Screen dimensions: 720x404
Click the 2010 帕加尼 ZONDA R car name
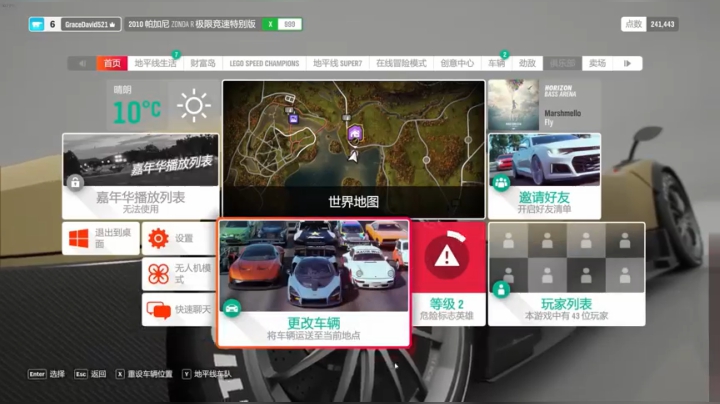[192, 24]
